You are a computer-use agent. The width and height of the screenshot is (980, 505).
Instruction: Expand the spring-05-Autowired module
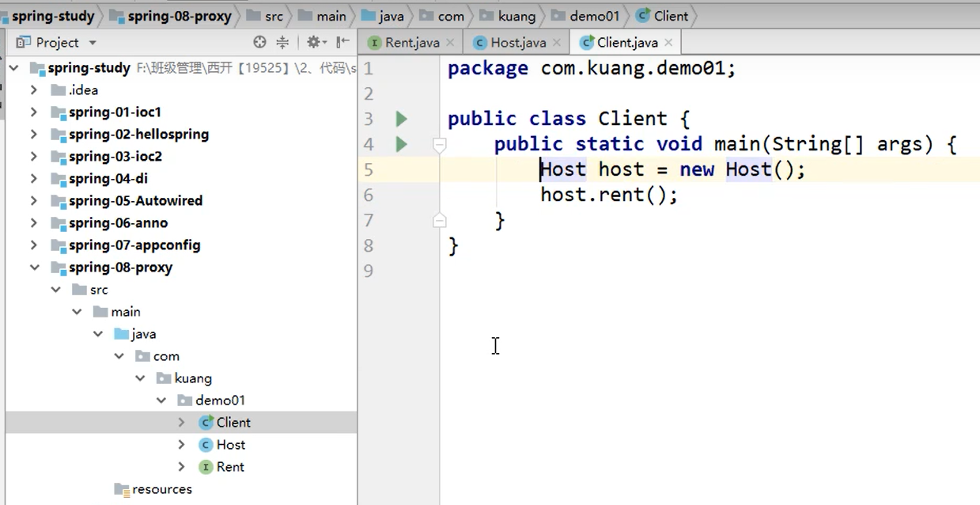[x=34, y=201]
